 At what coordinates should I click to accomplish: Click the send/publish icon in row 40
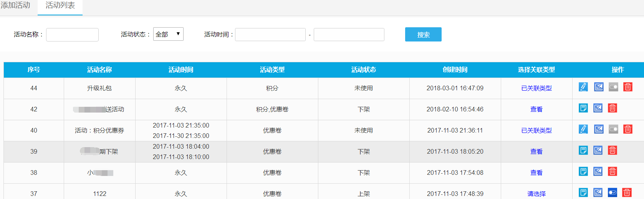(598, 129)
